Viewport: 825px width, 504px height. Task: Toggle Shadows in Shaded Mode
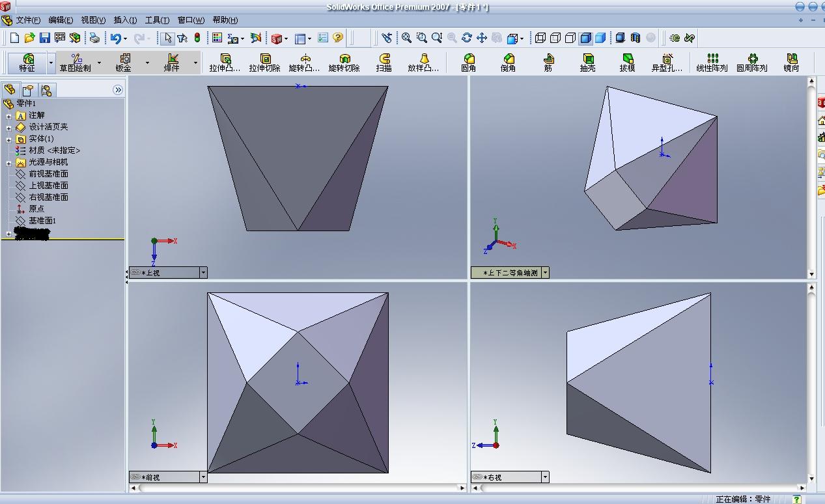pyautogui.click(x=620, y=38)
